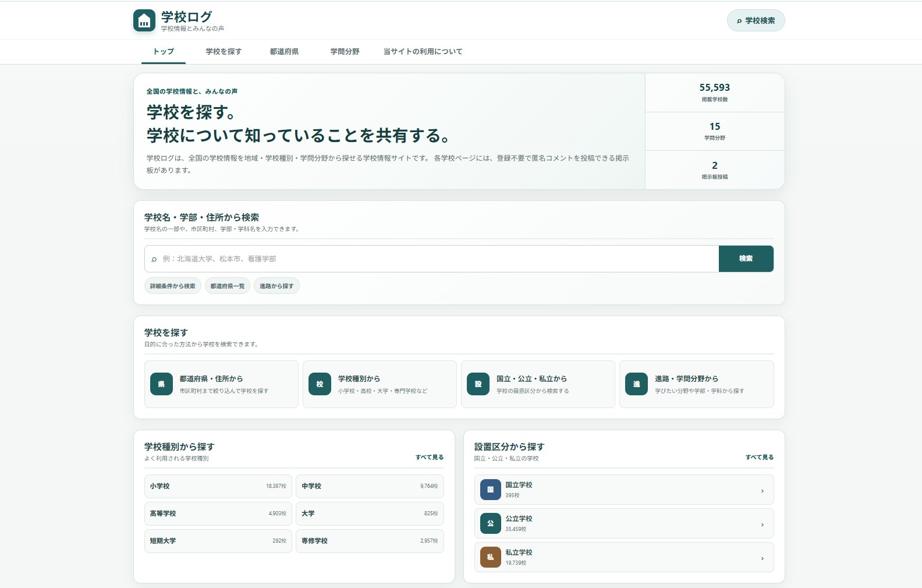The width and height of the screenshot is (922, 588).
Task: Open the 高等学校 category row
Action: 218,513
